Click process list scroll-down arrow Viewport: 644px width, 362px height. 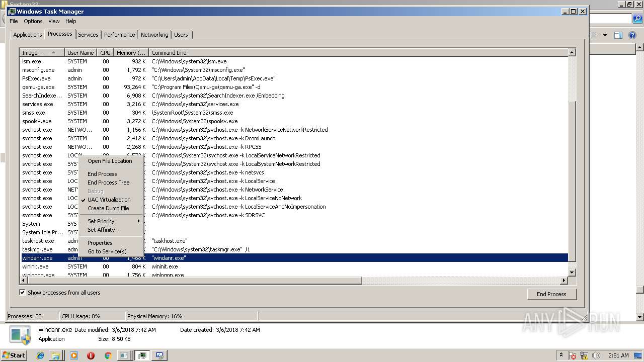click(572, 273)
